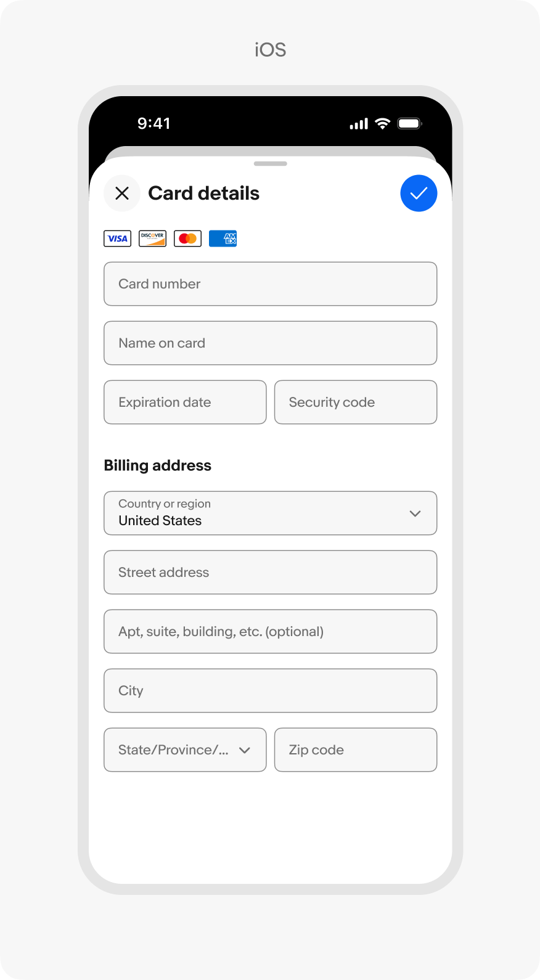This screenshot has height=980, width=540.
Task: Click the Visa card logo
Action: 117,239
